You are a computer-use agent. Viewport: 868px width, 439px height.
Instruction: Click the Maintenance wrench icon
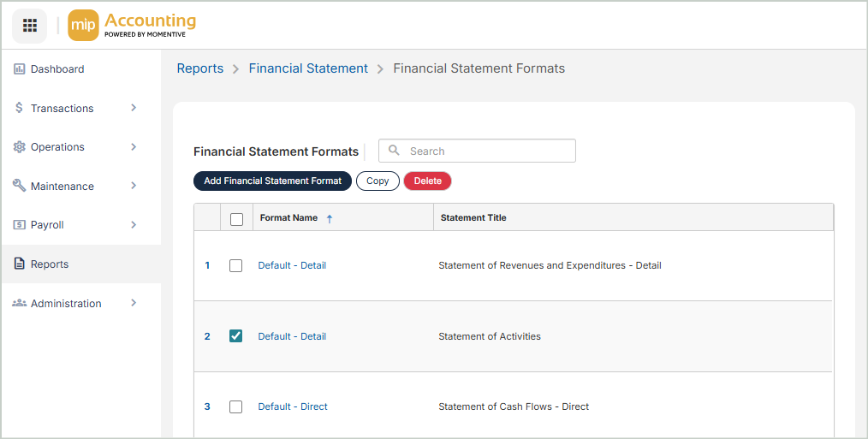19,186
